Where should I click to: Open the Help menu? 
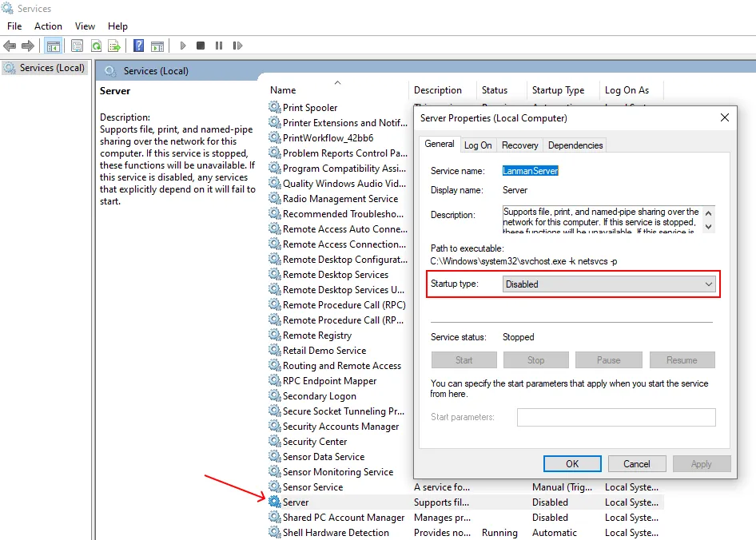click(117, 26)
